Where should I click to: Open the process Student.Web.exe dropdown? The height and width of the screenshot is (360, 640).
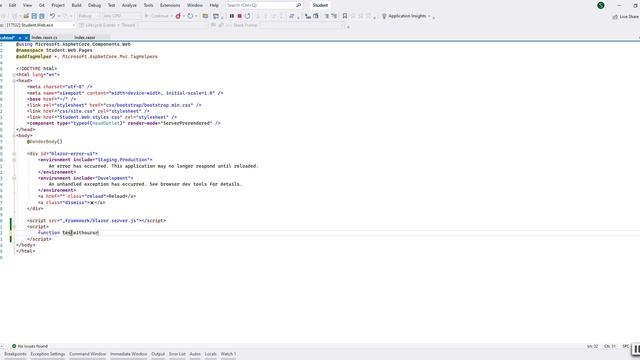coord(40,25)
